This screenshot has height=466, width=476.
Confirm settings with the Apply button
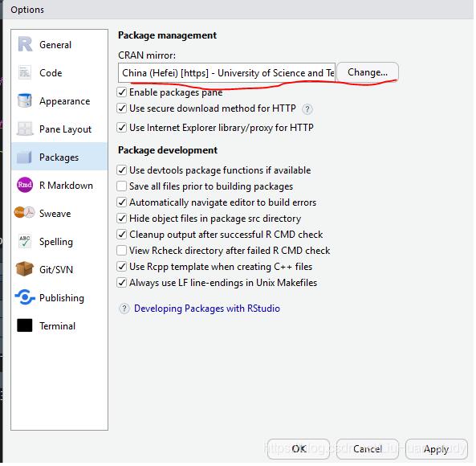[x=436, y=449]
